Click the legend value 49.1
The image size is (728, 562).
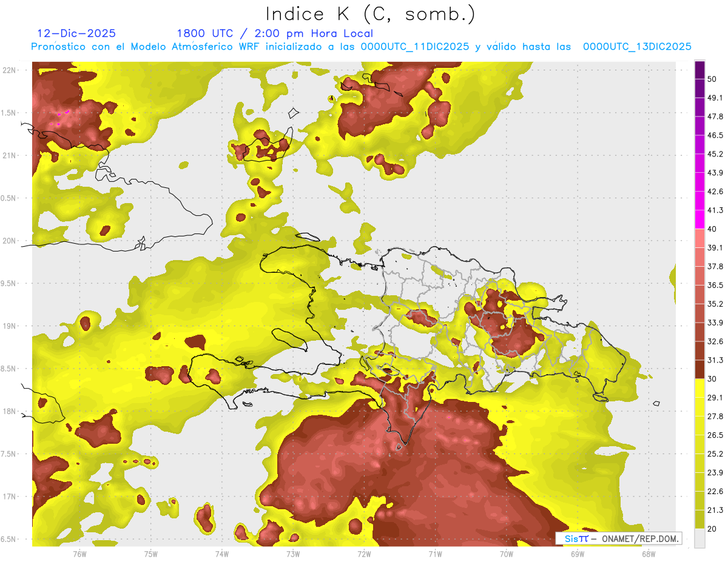(715, 98)
